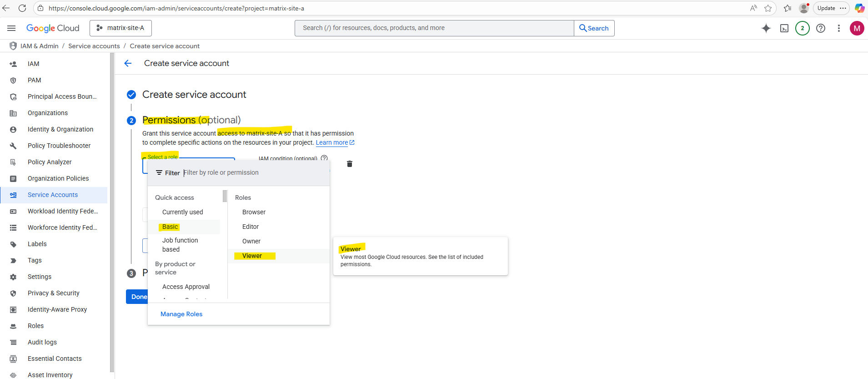Delete the role row with trash icon
Viewport: 868px width, 379px height.
[350, 164]
